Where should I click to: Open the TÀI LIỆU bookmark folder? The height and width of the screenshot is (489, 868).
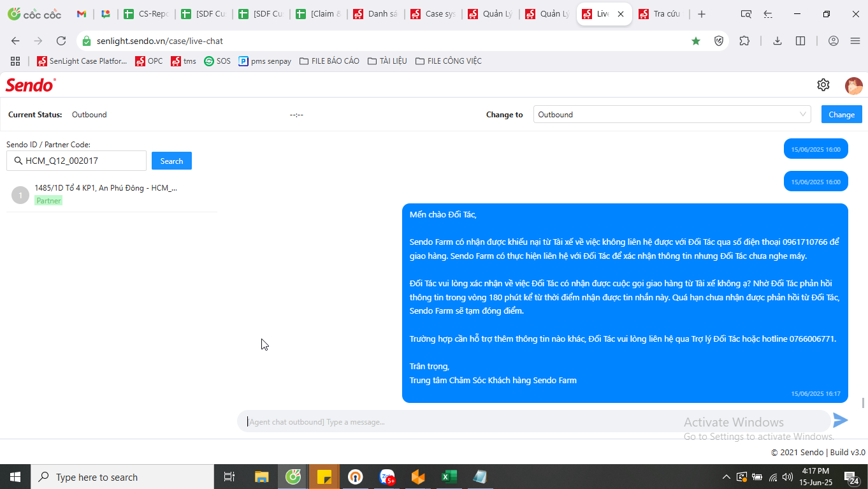387,61
